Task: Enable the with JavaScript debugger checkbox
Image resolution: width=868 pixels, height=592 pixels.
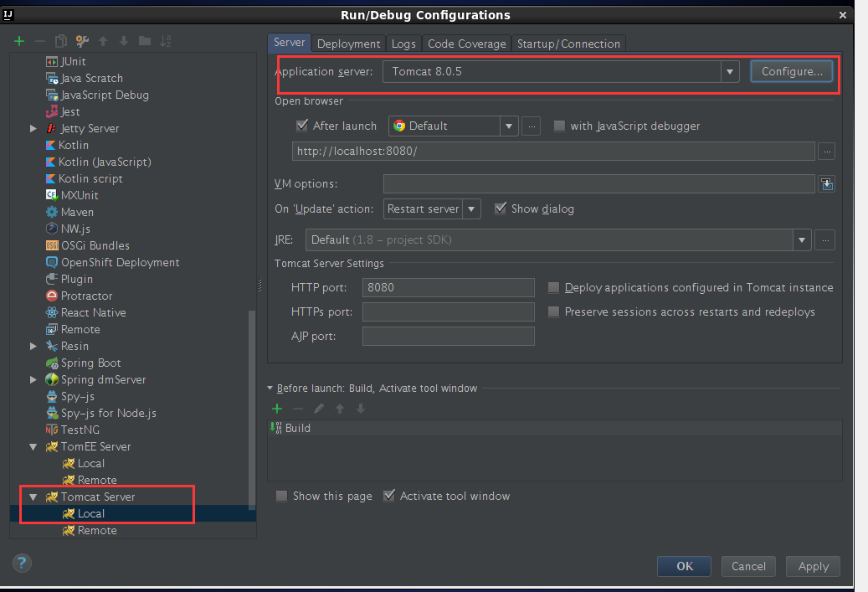Action: tap(560, 126)
